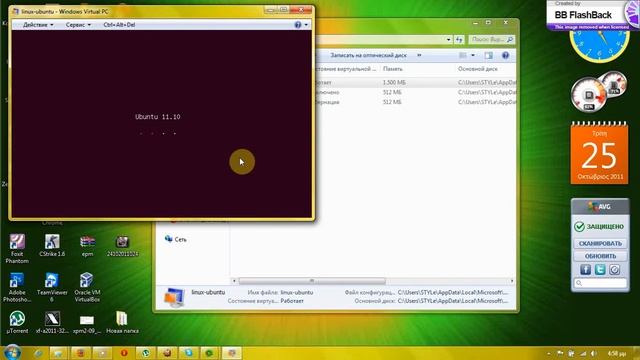The width and height of the screenshot is (640, 360).
Task: Expand the Explorer address bar dropdown arrow
Action: 449,40
